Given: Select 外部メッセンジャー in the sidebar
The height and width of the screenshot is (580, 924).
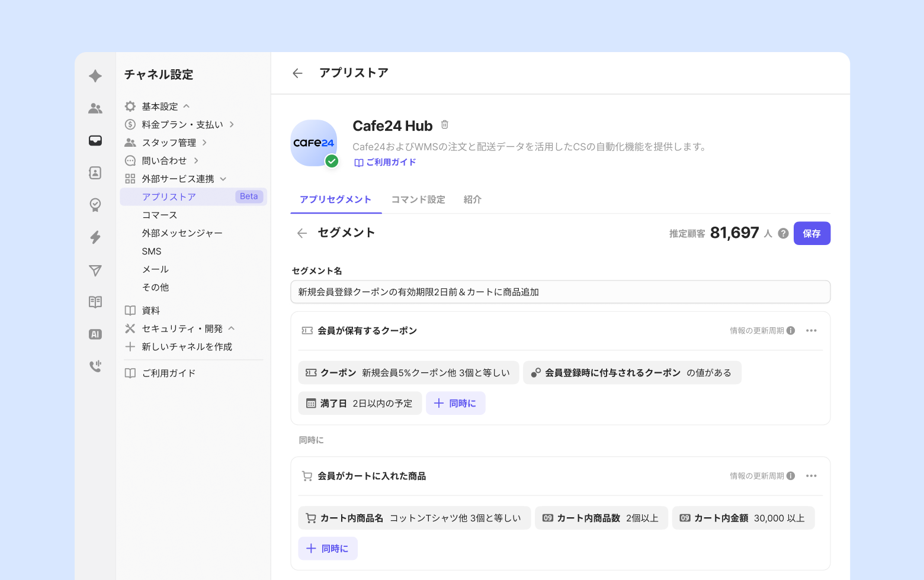Looking at the screenshot, I should [182, 233].
